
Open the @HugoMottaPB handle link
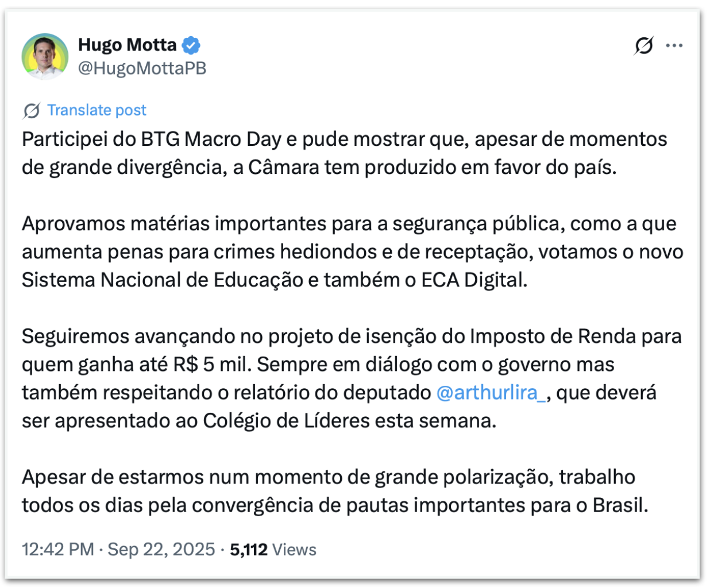click(x=142, y=68)
